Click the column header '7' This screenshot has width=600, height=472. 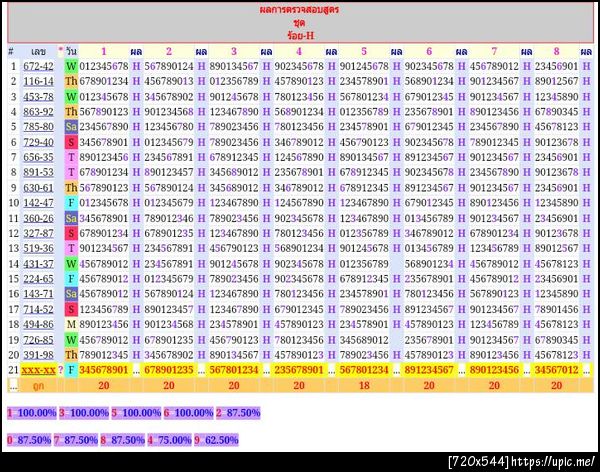[494, 51]
